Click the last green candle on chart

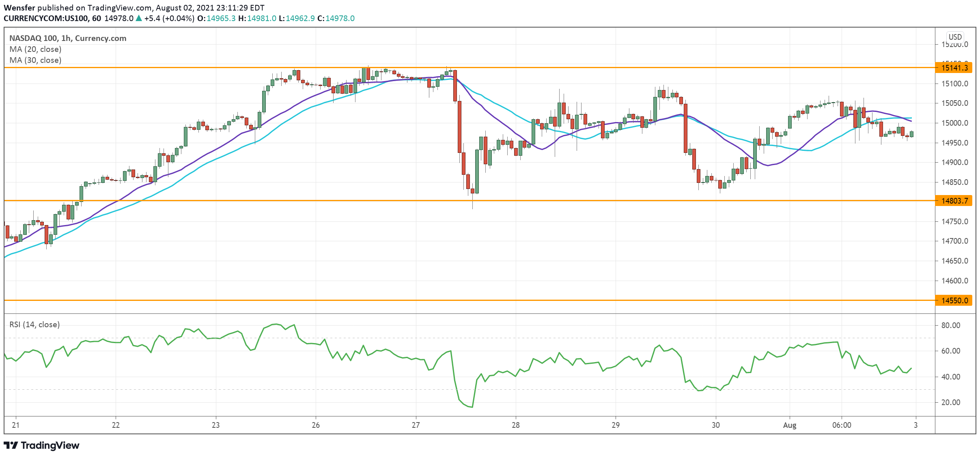912,134
